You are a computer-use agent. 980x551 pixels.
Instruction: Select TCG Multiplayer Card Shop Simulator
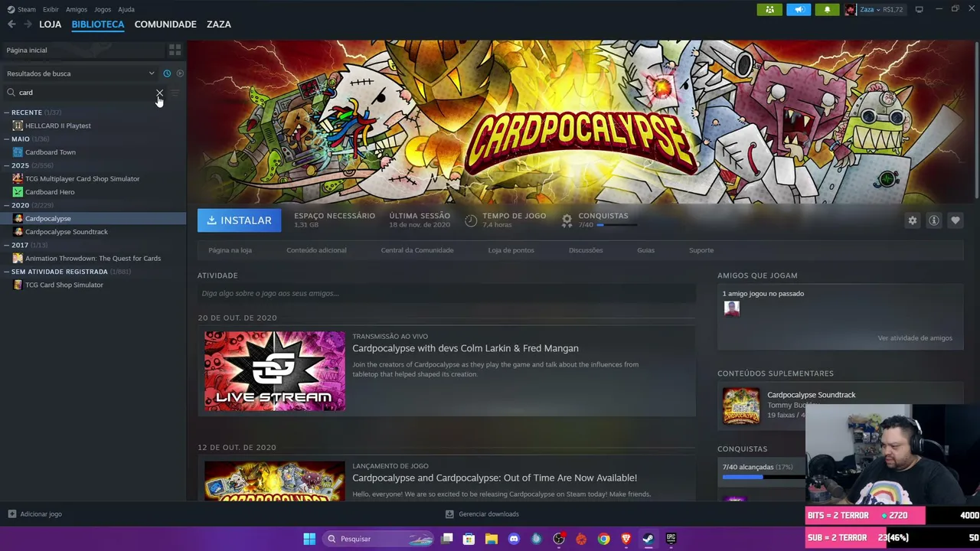click(82, 179)
